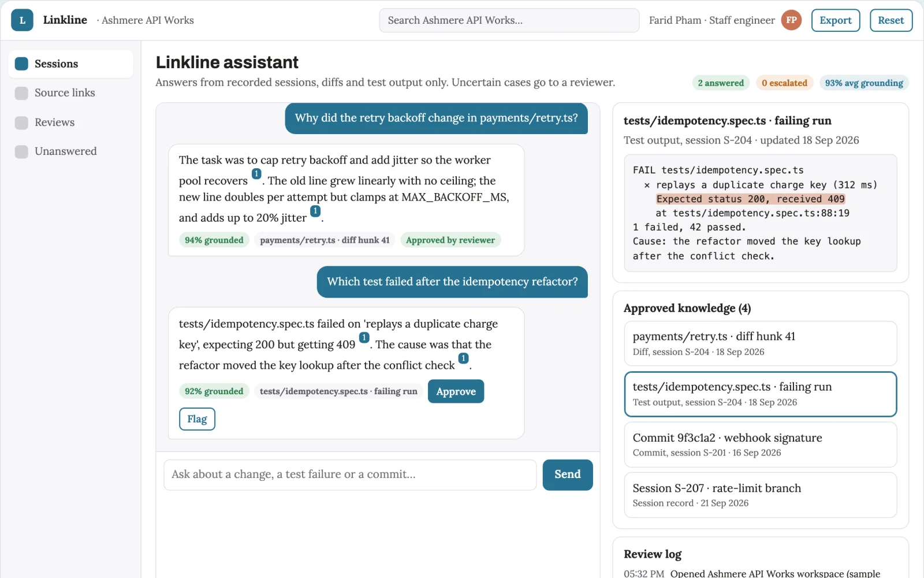Click the '0 escalated' stat pill
Viewport: 924px width, 578px height.
click(784, 83)
